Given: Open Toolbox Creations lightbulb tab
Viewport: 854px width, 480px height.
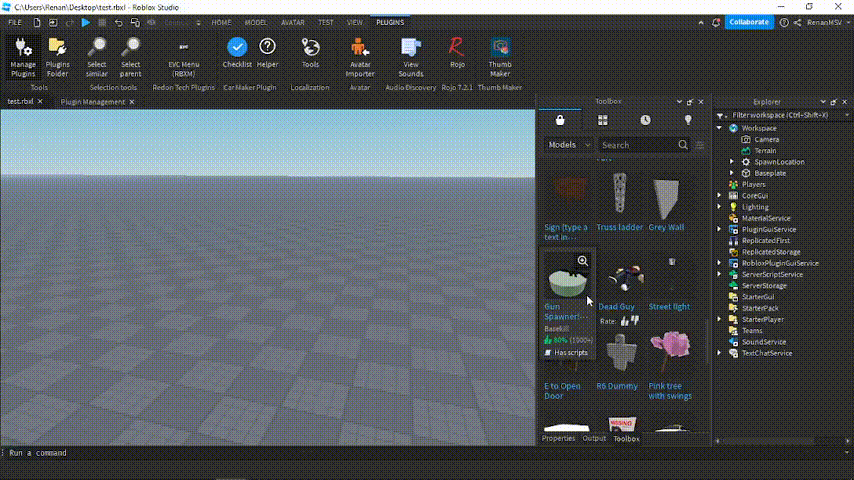Looking at the screenshot, I should point(688,120).
